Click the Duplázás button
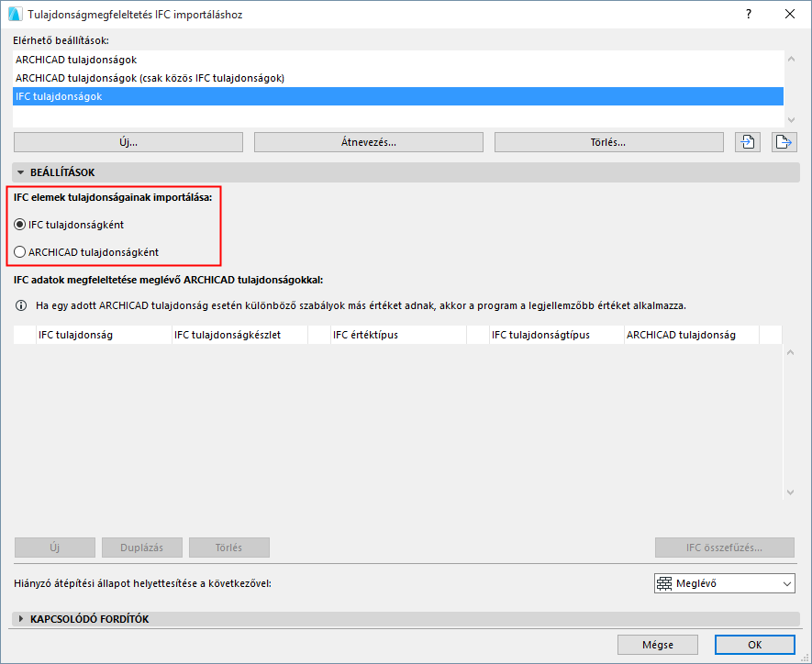The height and width of the screenshot is (664, 812). [x=142, y=547]
